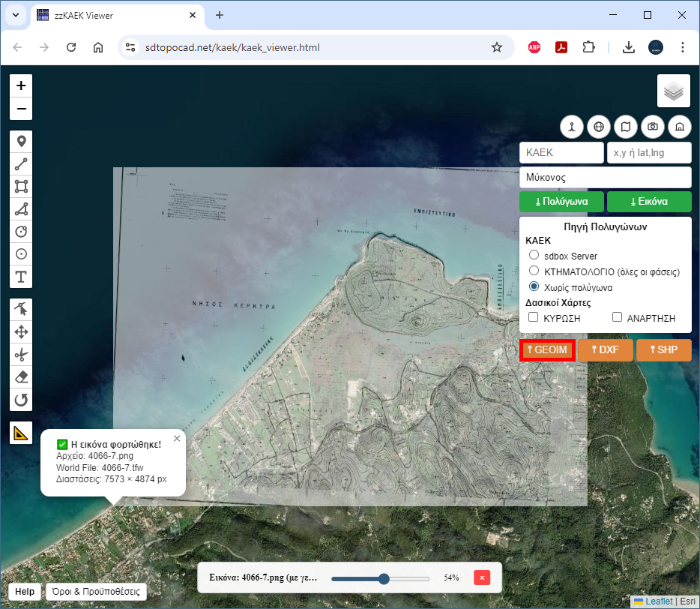
Task: Choose the text annotation tool
Action: click(x=21, y=277)
